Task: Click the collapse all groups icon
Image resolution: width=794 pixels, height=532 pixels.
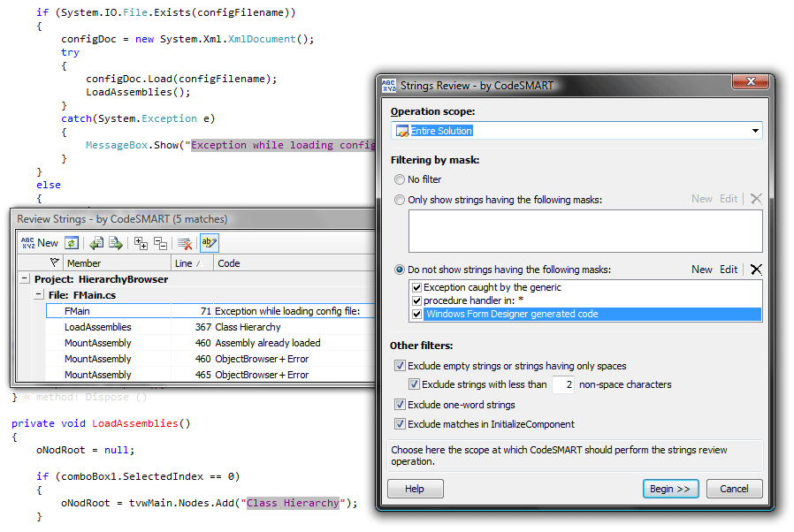Action: click(160, 243)
